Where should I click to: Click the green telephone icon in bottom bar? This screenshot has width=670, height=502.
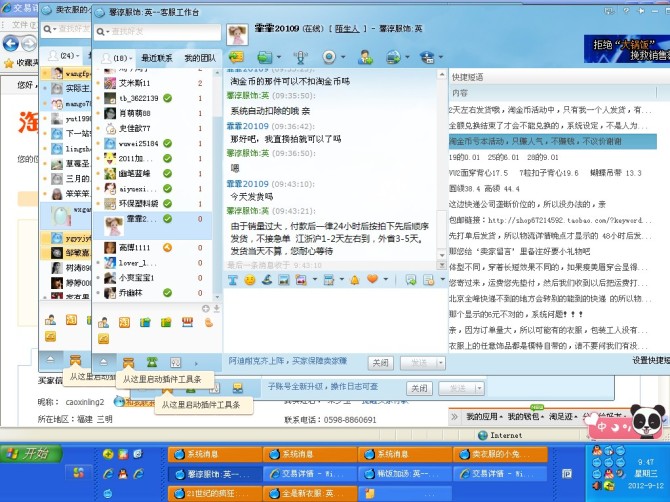152,362
